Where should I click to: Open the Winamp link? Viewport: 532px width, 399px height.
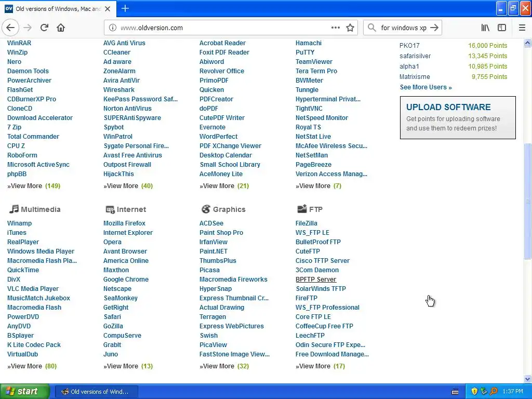(x=19, y=223)
